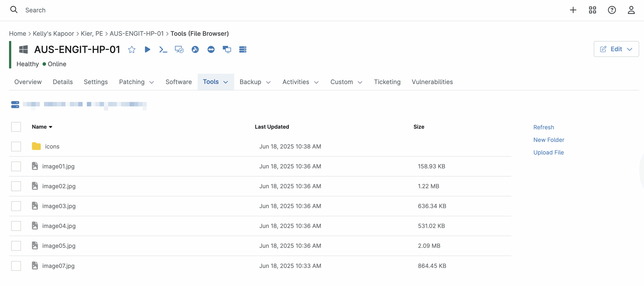Check the image01.jpg checkbox
This screenshot has height=286, width=644.
pos(16,166)
